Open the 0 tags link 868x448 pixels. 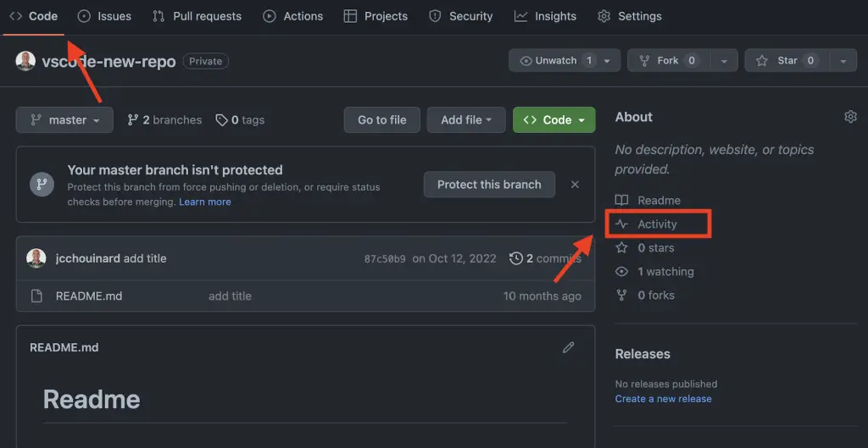pos(240,120)
